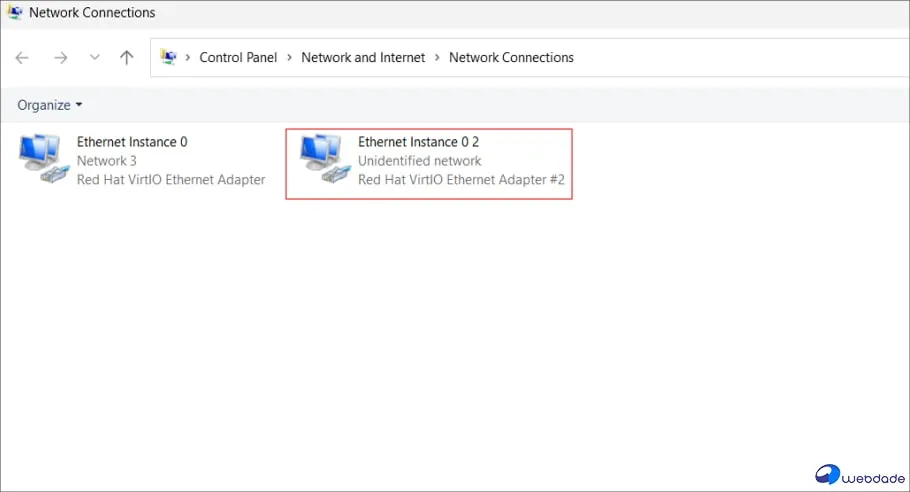Expand the chevron before Control Panel
This screenshot has height=492, width=910.
pyautogui.click(x=187, y=58)
